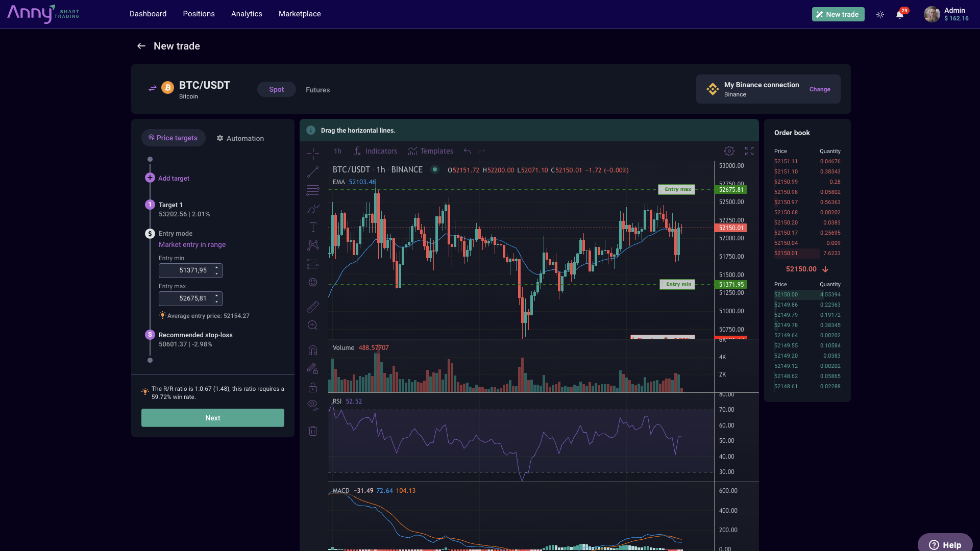This screenshot has width=980, height=551.
Task: Enable magnet mode on the chart
Action: [x=312, y=349]
